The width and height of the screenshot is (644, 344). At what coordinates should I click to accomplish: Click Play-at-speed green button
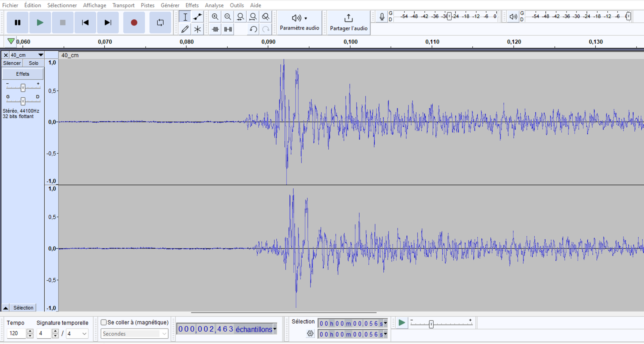click(x=401, y=323)
